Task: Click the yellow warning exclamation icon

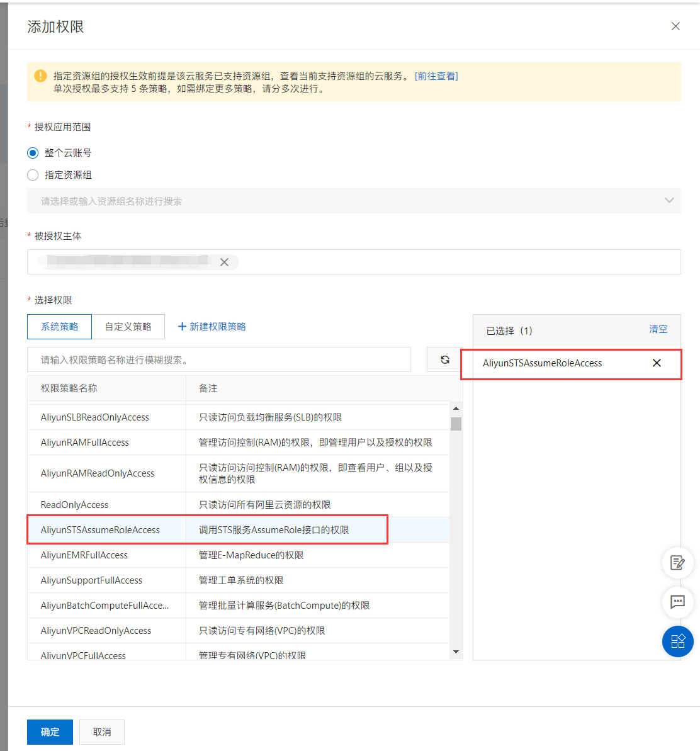Action: point(41,76)
